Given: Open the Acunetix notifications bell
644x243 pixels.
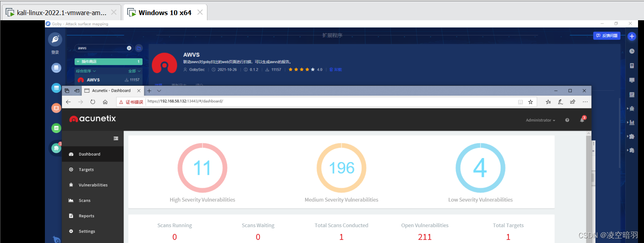Looking at the screenshot, I should coord(582,120).
